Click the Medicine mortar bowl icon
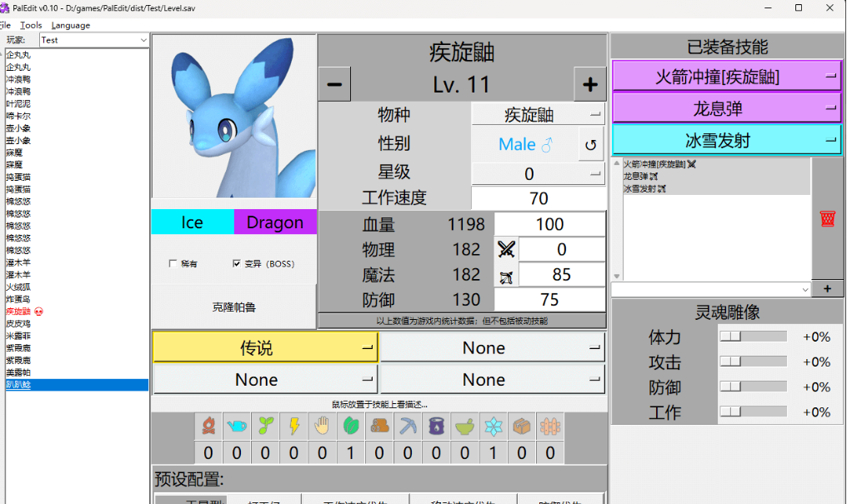Viewport: 847px width, 504px height. (x=464, y=427)
